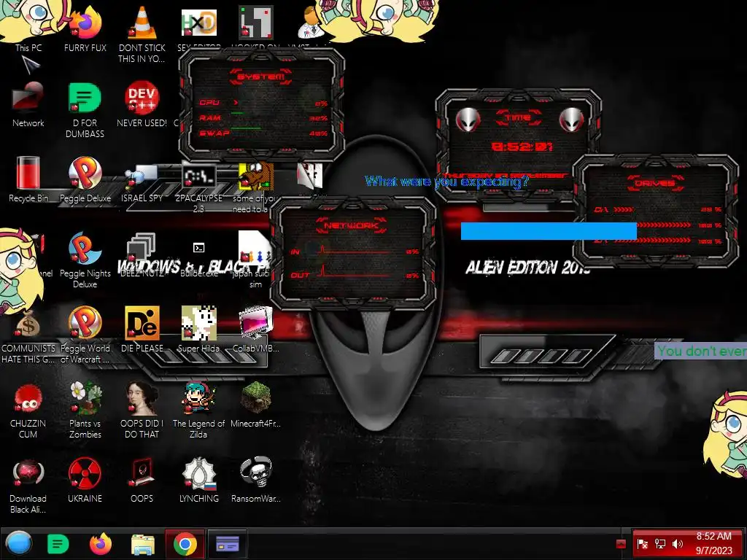Open the DIE PLEASE shortcut
The image size is (747, 560).
[142, 330]
